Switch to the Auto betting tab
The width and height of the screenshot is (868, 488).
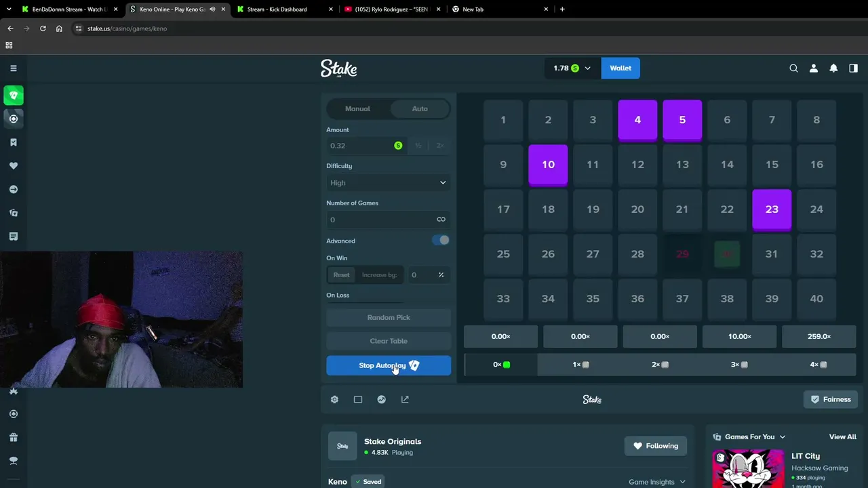tap(420, 108)
